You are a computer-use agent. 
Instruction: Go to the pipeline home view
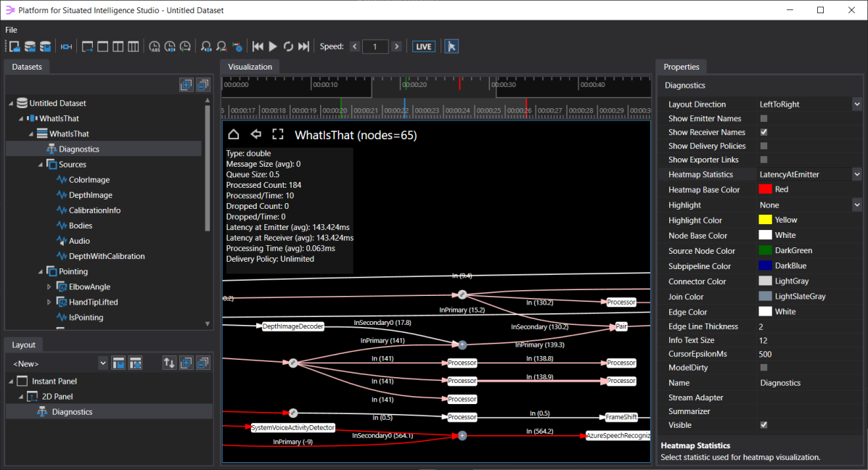tap(234, 134)
